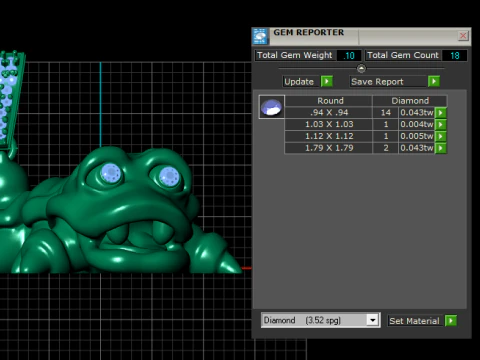The image size is (480, 360).
Task: Click the green arrow next to Save Report
Action: (x=434, y=81)
